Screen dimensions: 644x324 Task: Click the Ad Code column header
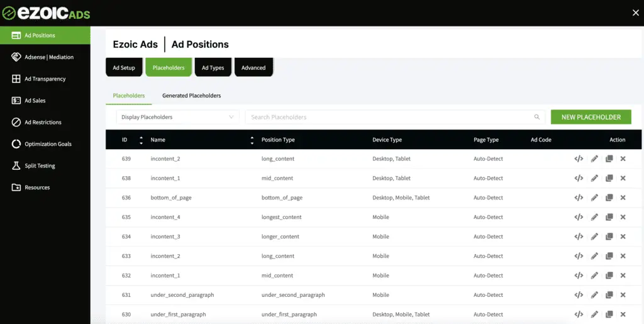pos(541,140)
